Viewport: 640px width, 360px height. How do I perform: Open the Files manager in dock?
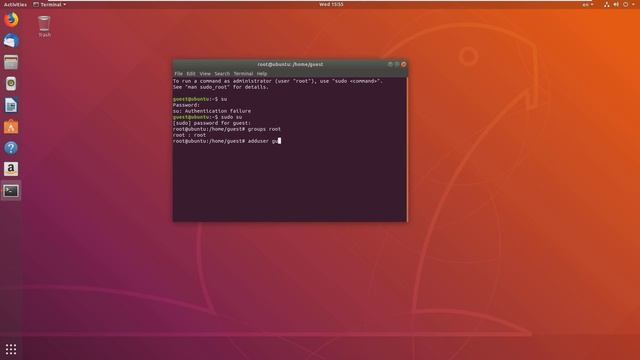(x=11, y=62)
